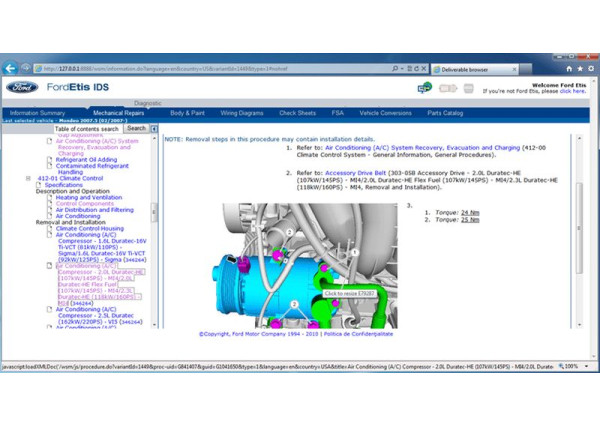Select the Parts Catalog tab
Viewport: 600px width, 427px height.
tap(445, 113)
